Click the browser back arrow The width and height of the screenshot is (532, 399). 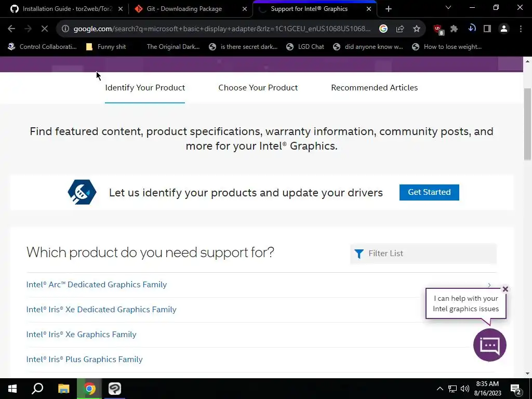pos(11,29)
